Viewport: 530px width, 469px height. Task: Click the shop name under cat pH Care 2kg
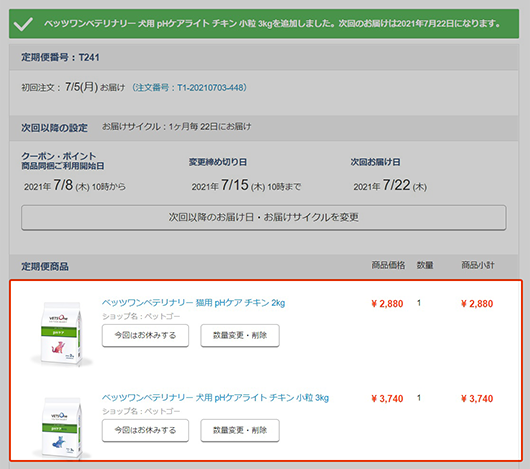[141, 316]
